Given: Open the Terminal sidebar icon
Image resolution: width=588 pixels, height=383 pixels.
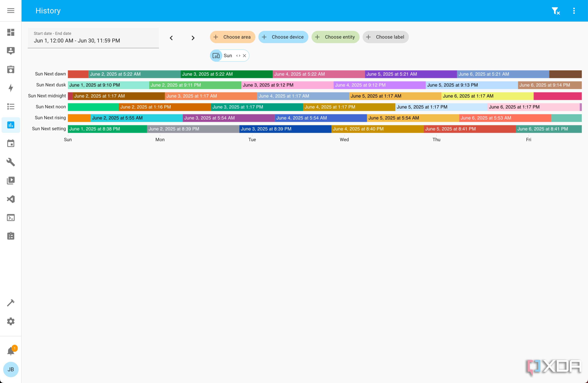Looking at the screenshot, I should [x=11, y=218].
